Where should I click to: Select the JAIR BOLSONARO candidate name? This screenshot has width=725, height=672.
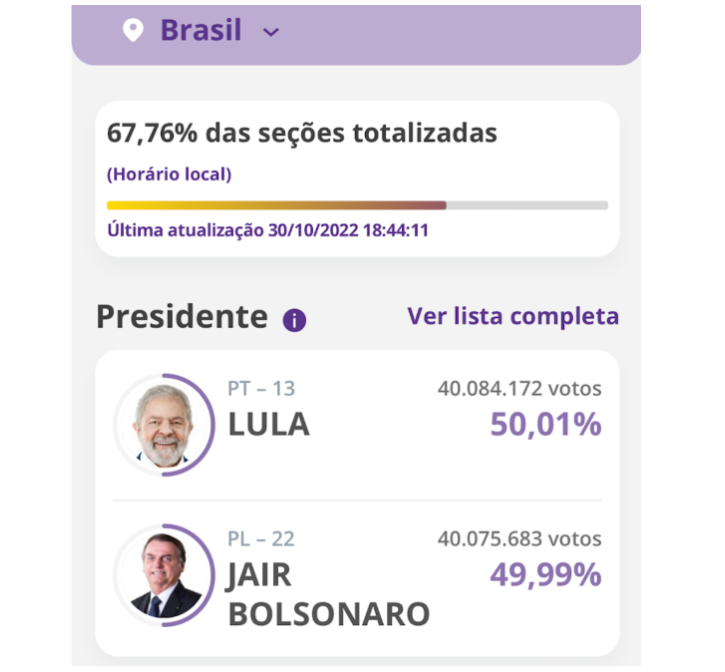[328, 595]
